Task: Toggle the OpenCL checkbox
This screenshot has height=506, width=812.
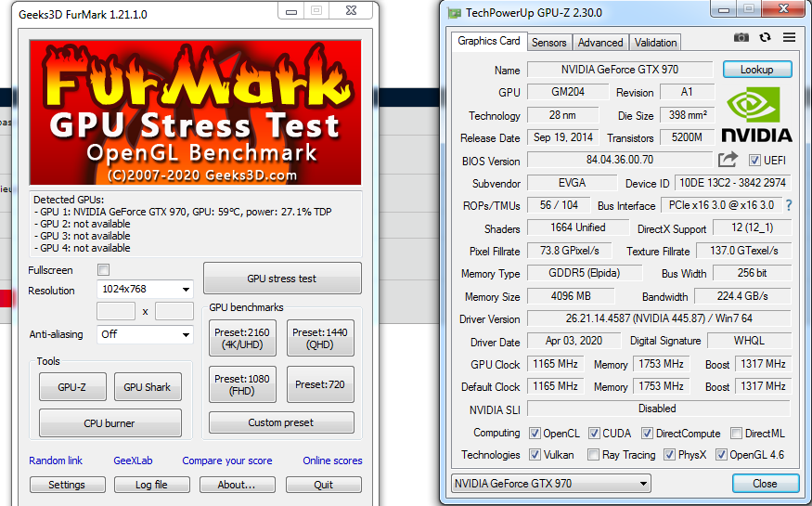Action: point(535,433)
